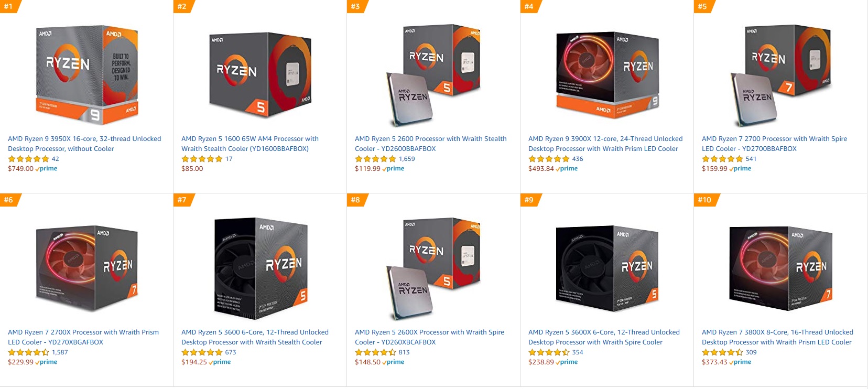Open the Ryzen 9 3950X product image
Screen dimensions: 868x389
[x=86, y=74]
